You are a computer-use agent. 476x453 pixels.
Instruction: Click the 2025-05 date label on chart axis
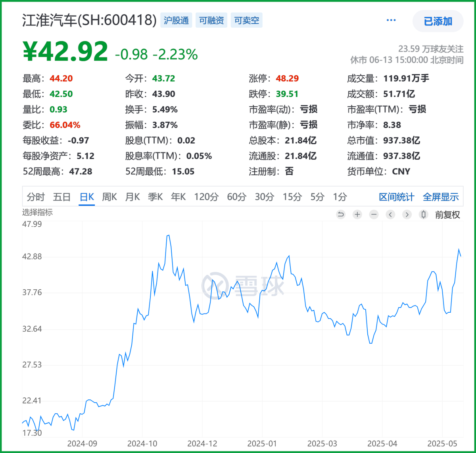click(x=441, y=443)
